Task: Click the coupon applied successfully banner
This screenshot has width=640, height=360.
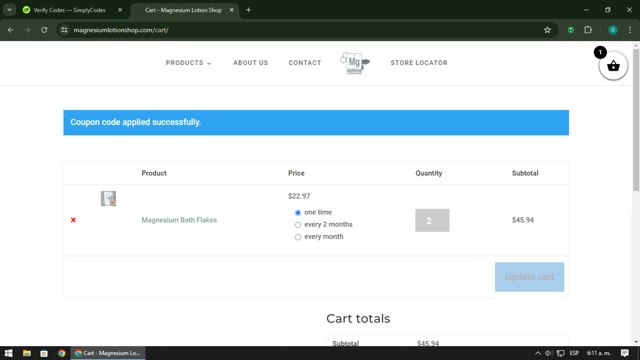Action: click(x=316, y=122)
